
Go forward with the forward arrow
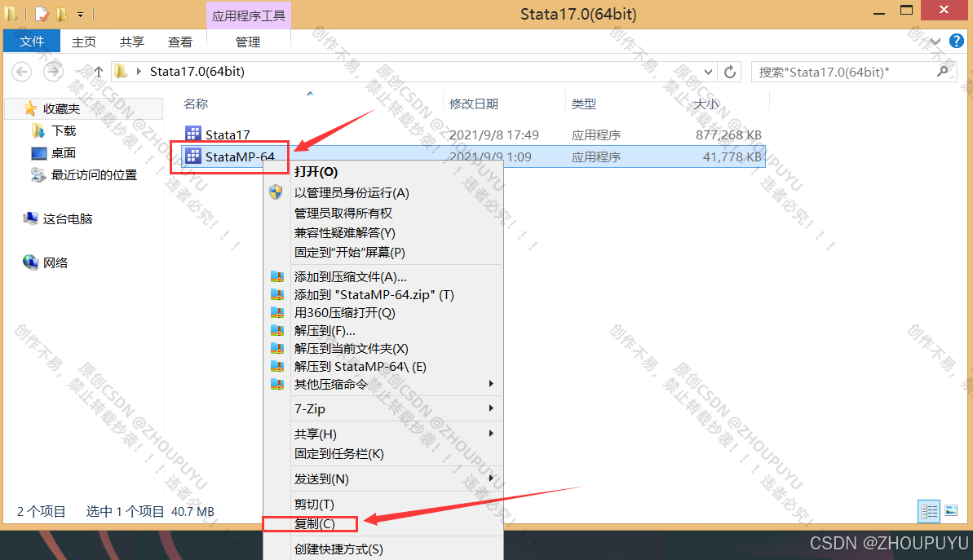pos(53,72)
